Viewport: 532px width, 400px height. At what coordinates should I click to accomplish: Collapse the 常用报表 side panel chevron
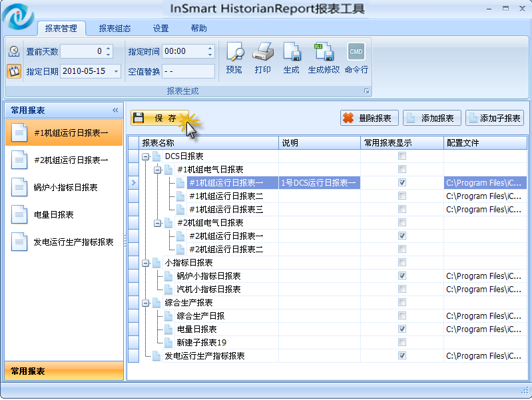point(115,110)
